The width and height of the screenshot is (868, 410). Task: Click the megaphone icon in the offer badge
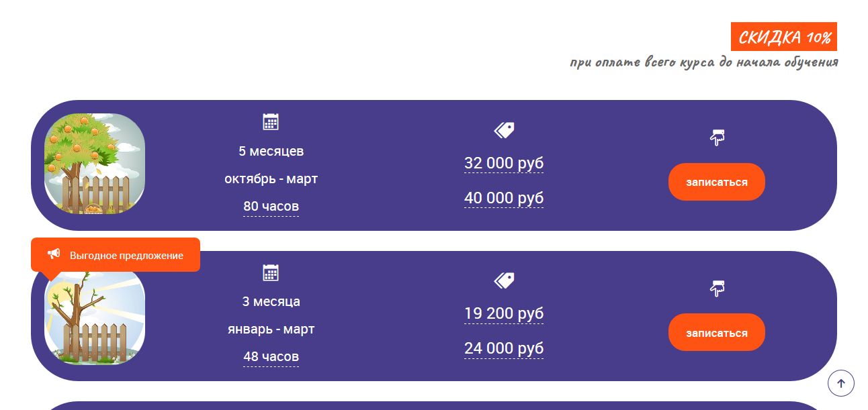(54, 254)
